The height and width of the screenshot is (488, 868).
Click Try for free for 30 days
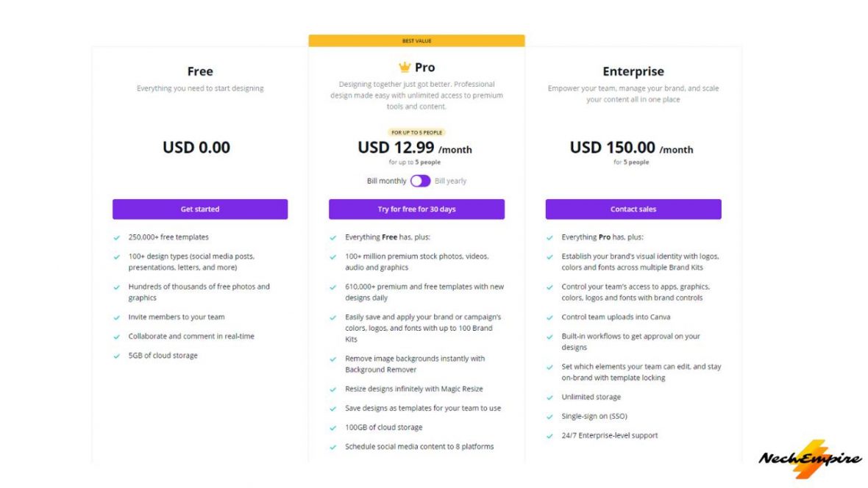416,209
